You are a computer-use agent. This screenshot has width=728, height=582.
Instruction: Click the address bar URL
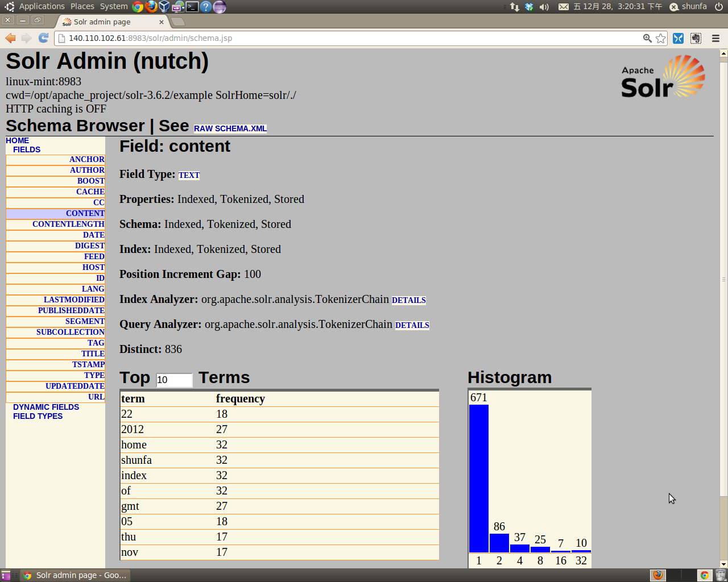pos(150,38)
